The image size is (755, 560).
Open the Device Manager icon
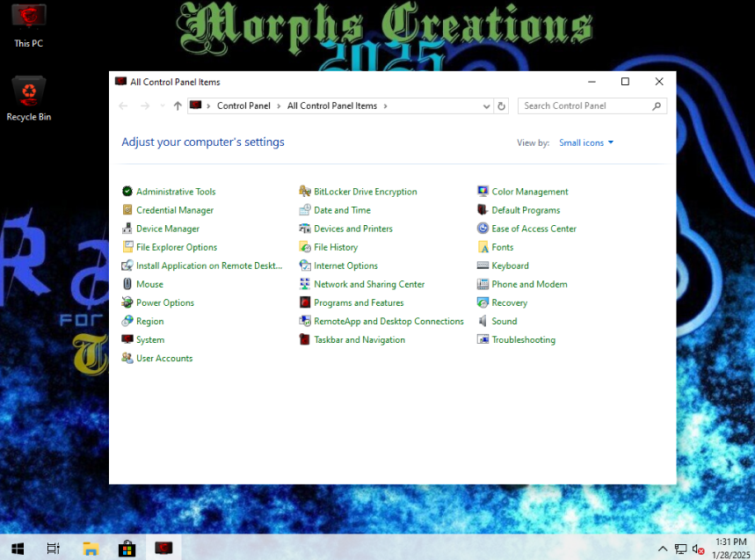point(127,229)
